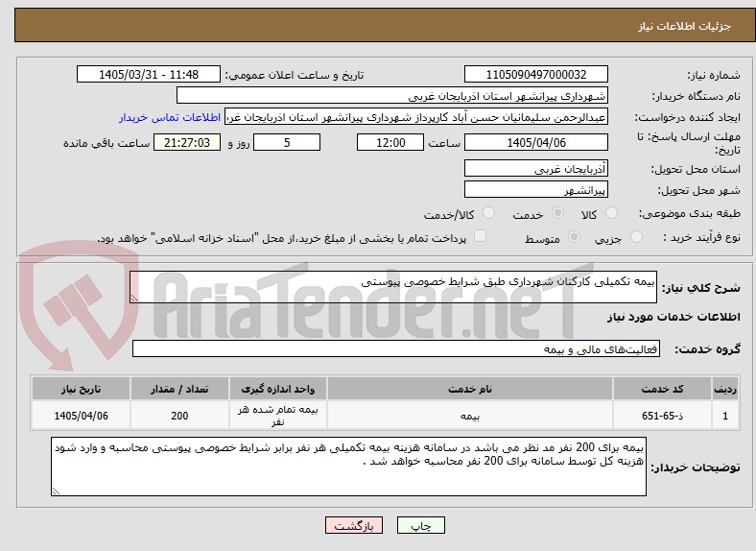Open the اطلاعات تماس خریدار link
The height and width of the screenshot is (551, 756).
point(170,117)
